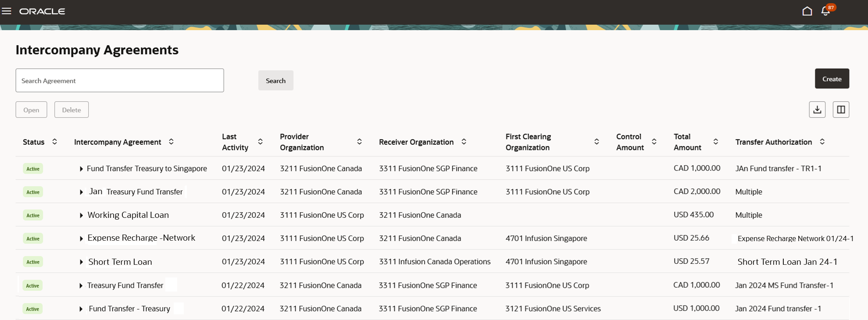This screenshot has height=320, width=868.
Task: Click Multiple authorization in Working Capital Loan row
Action: click(x=749, y=215)
